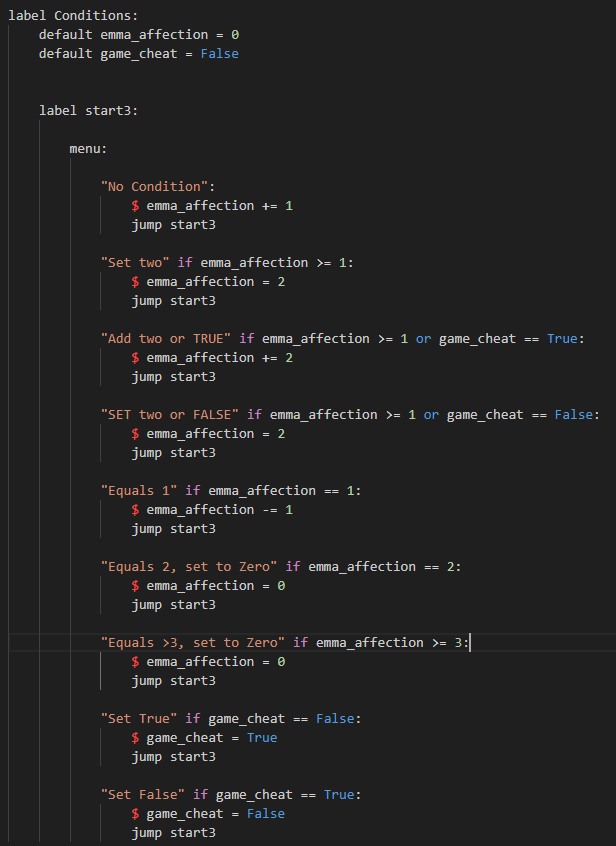Click 'default emma_affection = 0' line
The height and width of the screenshot is (846, 616).
[139, 35]
